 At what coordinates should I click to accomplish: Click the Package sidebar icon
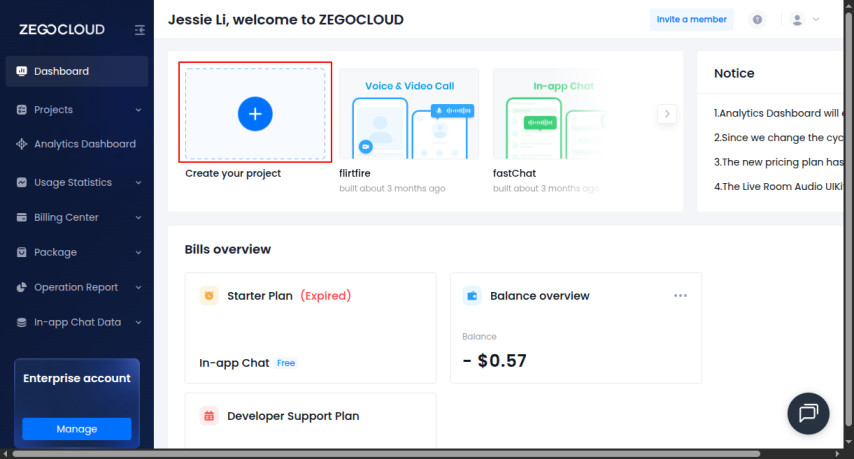(22, 252)
